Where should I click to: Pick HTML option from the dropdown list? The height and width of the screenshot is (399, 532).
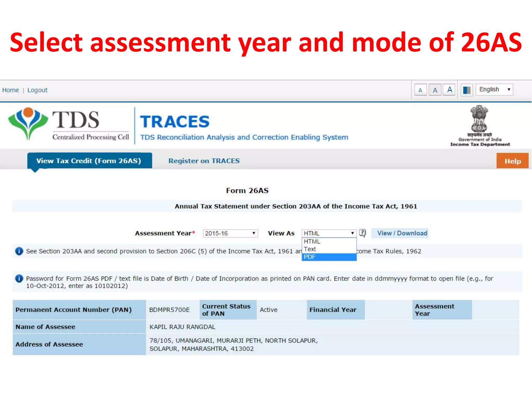(329, 241)
